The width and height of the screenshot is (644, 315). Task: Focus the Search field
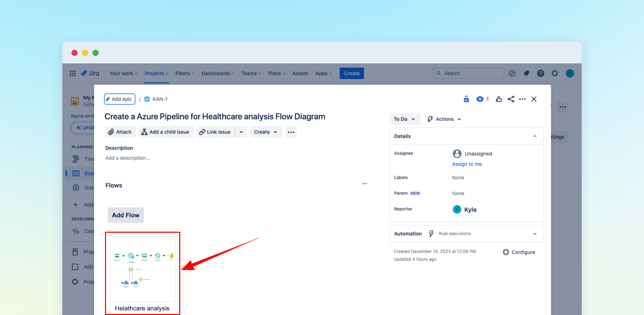coord(468,73)
